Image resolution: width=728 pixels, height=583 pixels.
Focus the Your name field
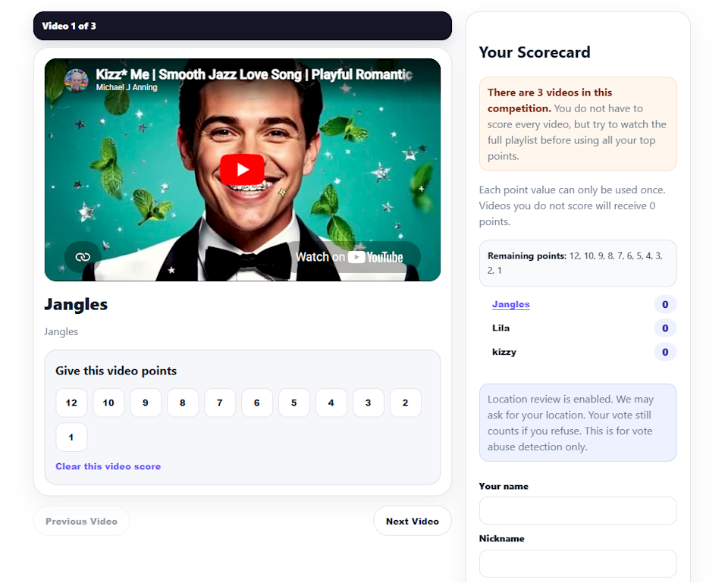[578, 510]
